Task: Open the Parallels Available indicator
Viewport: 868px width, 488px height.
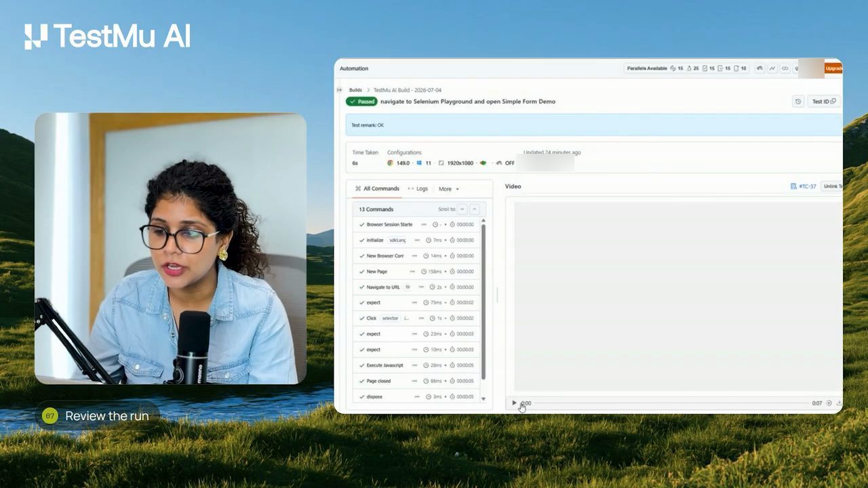Action: 686,68
